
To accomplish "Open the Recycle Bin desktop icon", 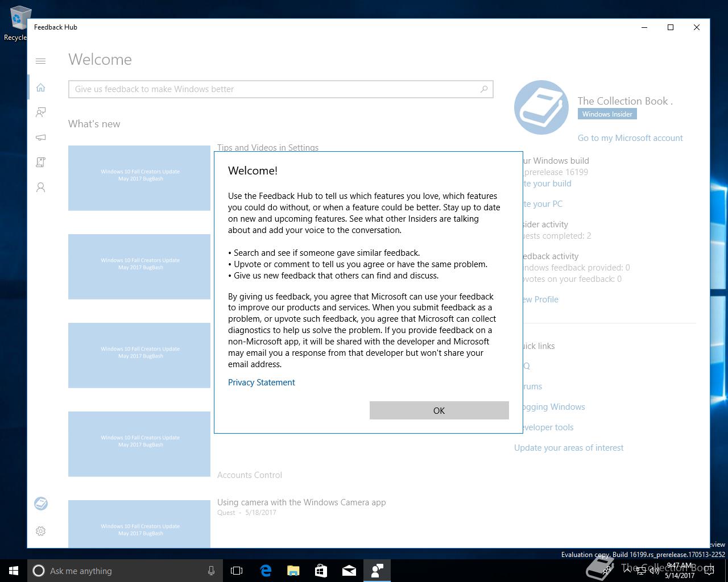I will (x=17, y=24).
